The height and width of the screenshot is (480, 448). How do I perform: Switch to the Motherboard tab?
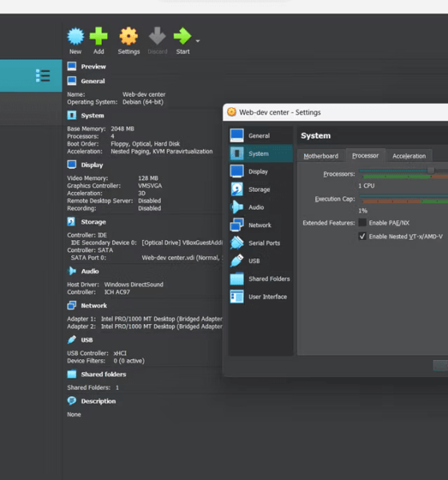pyautogui.click(x=321, y=156)
